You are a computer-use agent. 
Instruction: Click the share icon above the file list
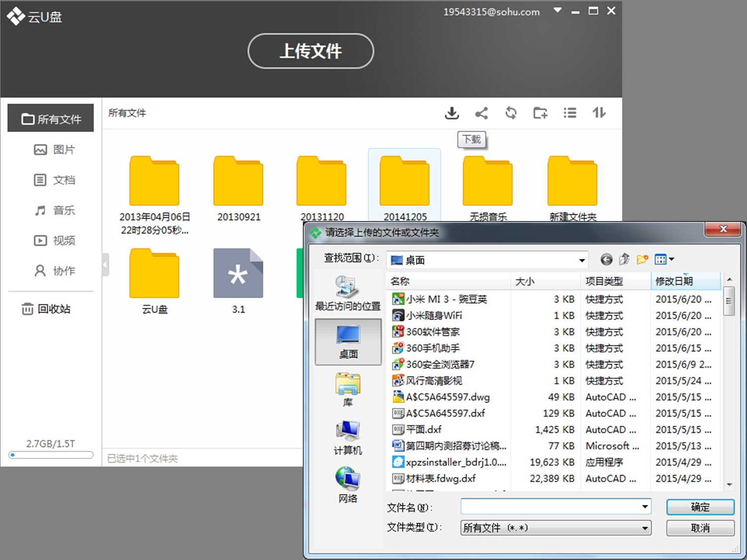click(481, 113)
